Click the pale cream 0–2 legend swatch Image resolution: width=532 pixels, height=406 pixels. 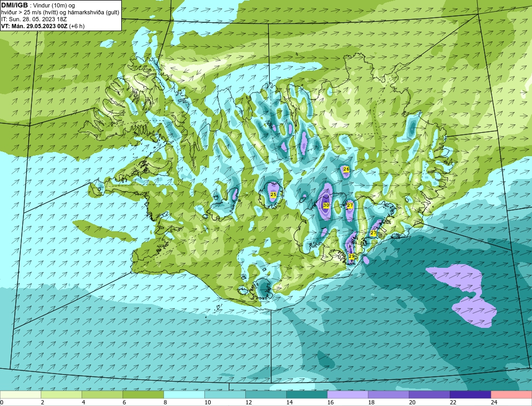[20, 395]
